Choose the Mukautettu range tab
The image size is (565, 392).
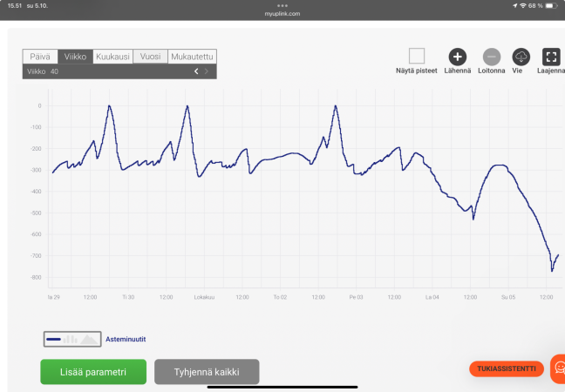pyautogui.click(x=192, y=57)
